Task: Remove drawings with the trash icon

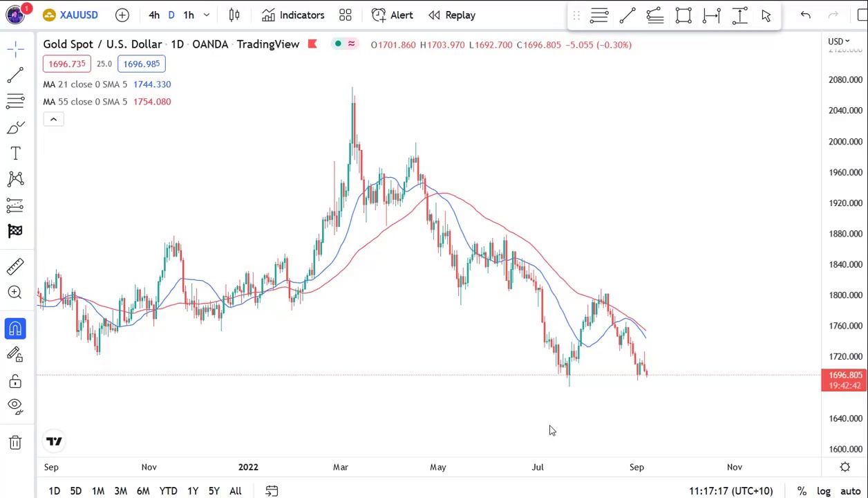Action: click(x=15, y=443)
